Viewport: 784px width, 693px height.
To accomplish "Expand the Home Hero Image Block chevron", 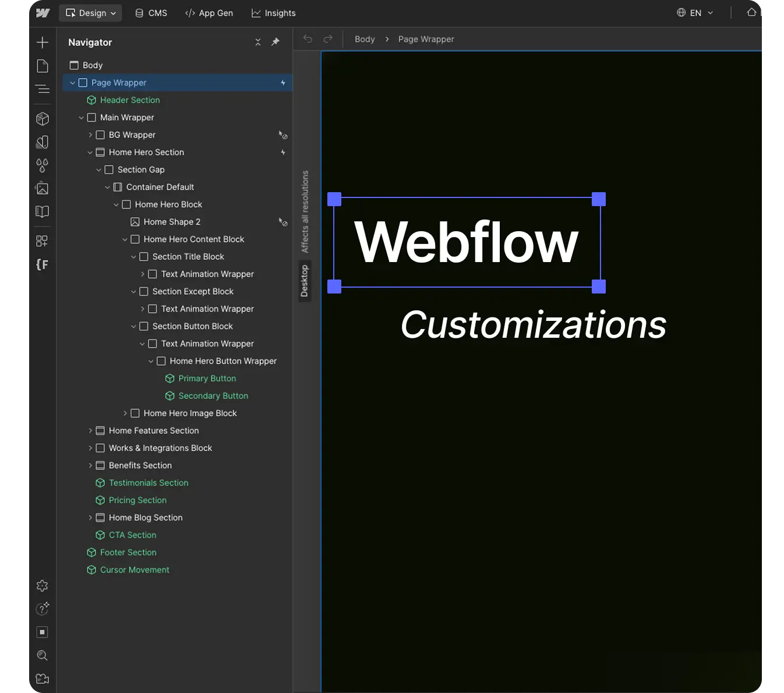I will pyautogui.click(x=125, y=413).
